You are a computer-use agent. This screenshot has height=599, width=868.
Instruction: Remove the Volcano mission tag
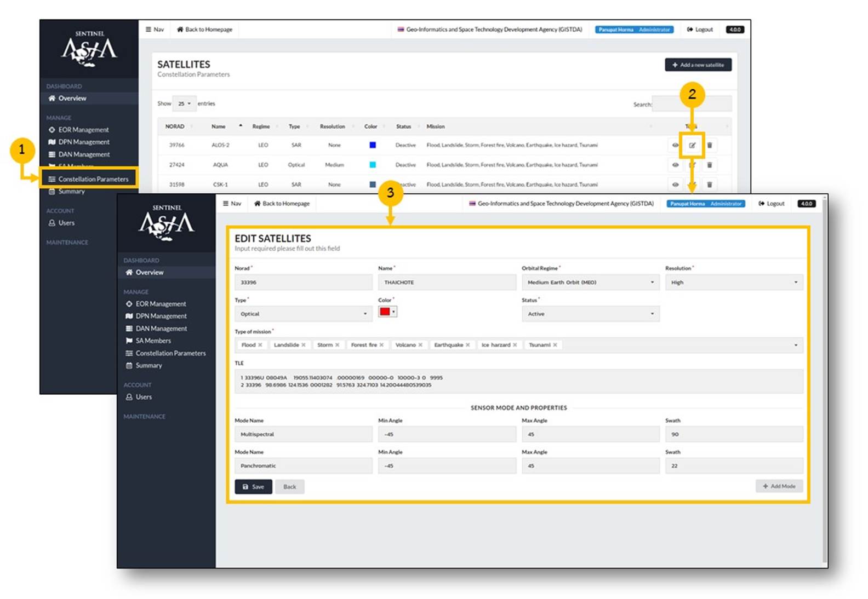point(420,345)
